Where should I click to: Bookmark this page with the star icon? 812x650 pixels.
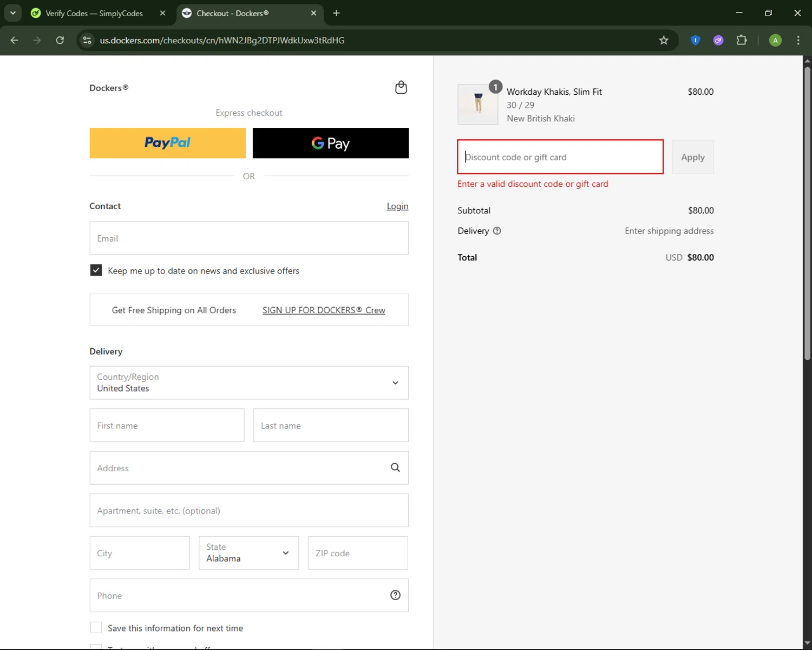coord(664,40)
